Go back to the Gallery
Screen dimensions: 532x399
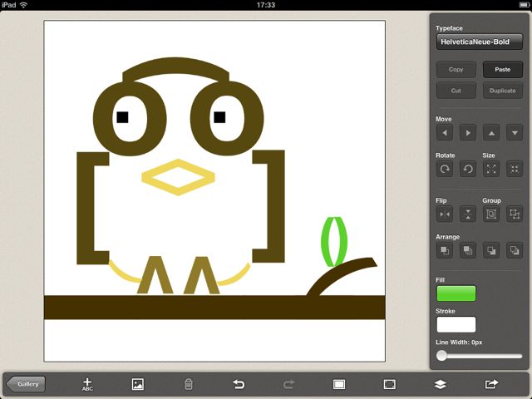pyautogui.click(x=26, y=384)
